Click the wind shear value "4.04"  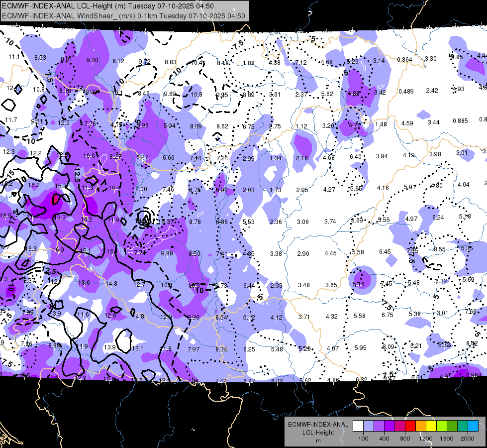464,185
